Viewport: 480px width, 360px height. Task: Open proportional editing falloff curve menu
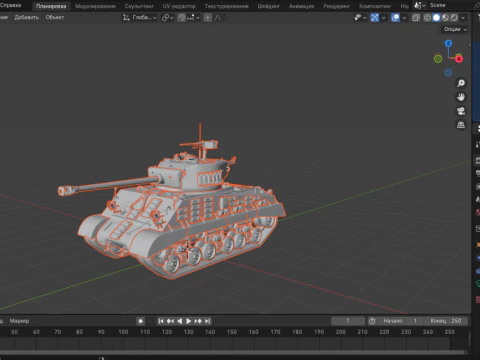[218, 18]
